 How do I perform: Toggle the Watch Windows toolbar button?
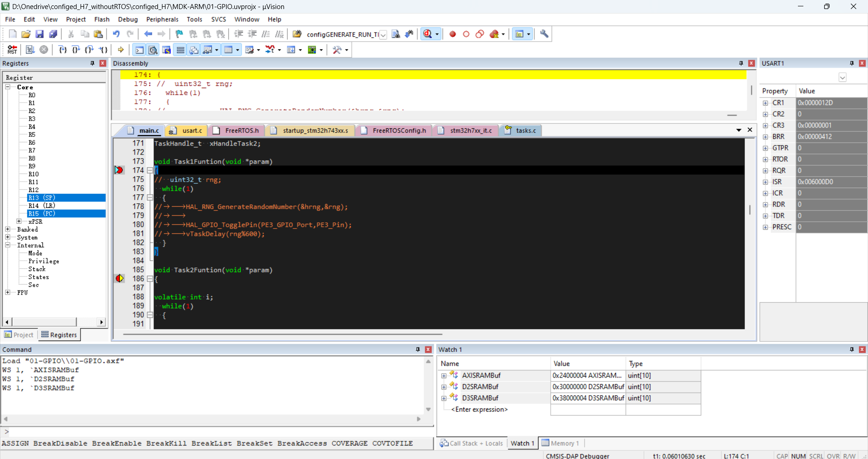[x=208, y=50]
